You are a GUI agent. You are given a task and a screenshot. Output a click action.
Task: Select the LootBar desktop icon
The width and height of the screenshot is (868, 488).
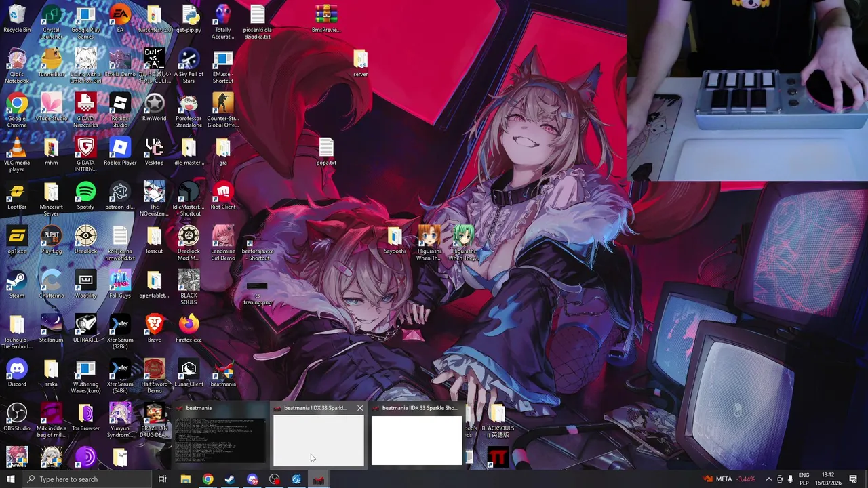[x=17, y=196]
